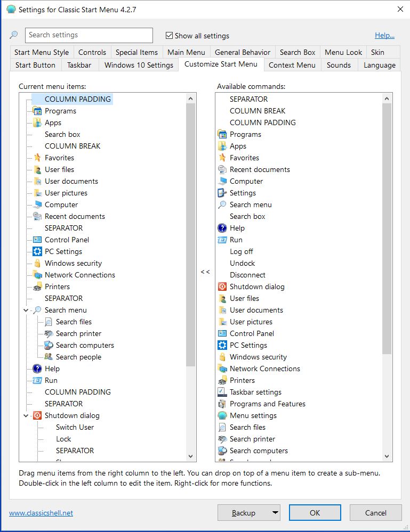Collapse the Shutdown dialog tree node
The image size is (410, 532).
[26, 415]
